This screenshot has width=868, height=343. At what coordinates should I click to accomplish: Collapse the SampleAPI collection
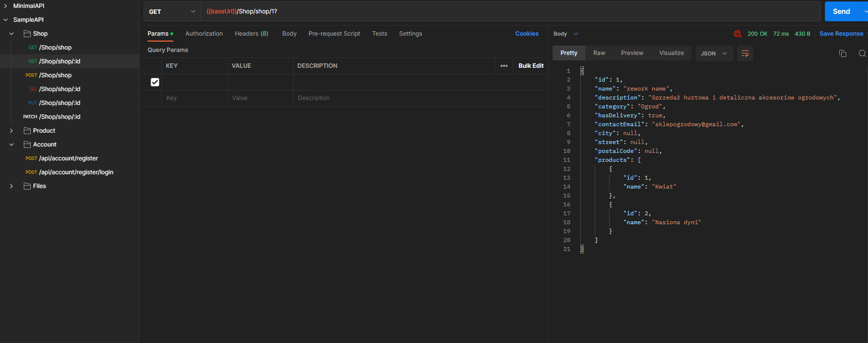(5, 20)
